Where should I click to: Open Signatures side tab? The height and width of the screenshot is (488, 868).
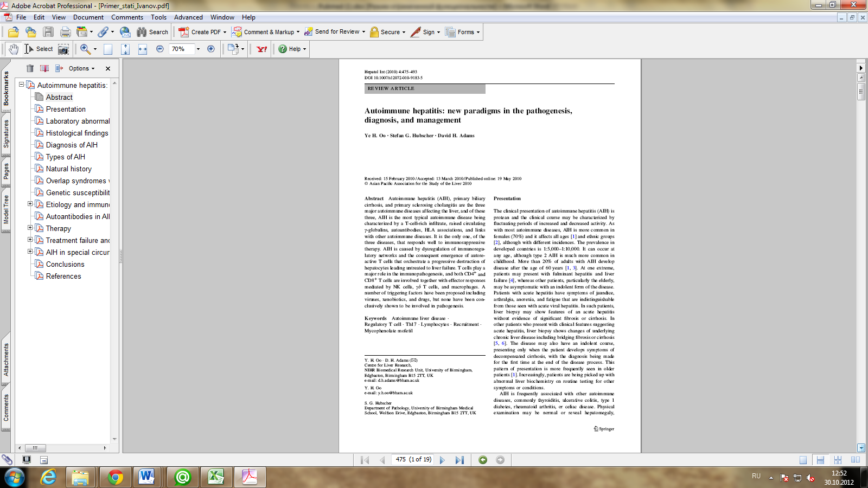[x=6, y=134]
